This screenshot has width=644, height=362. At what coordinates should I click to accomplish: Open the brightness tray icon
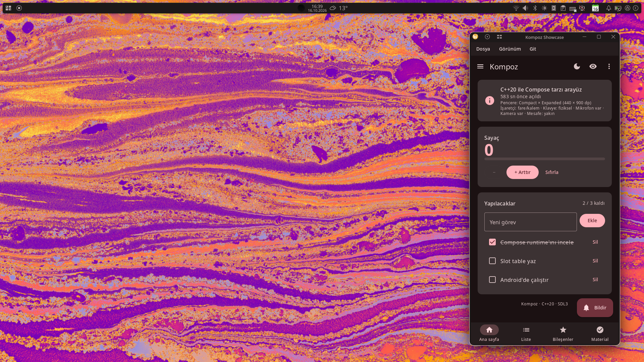coord(544,8)
